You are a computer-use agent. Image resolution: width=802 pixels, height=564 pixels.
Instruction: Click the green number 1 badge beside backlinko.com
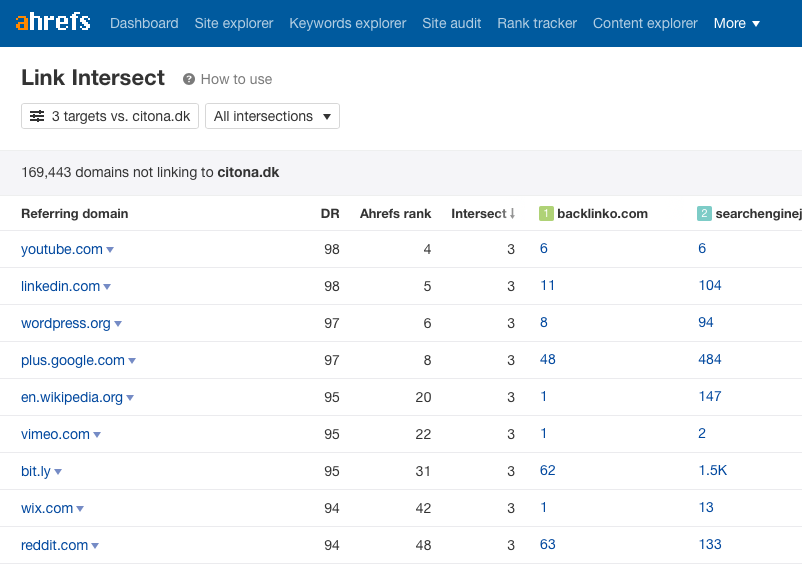click(546, 214)
